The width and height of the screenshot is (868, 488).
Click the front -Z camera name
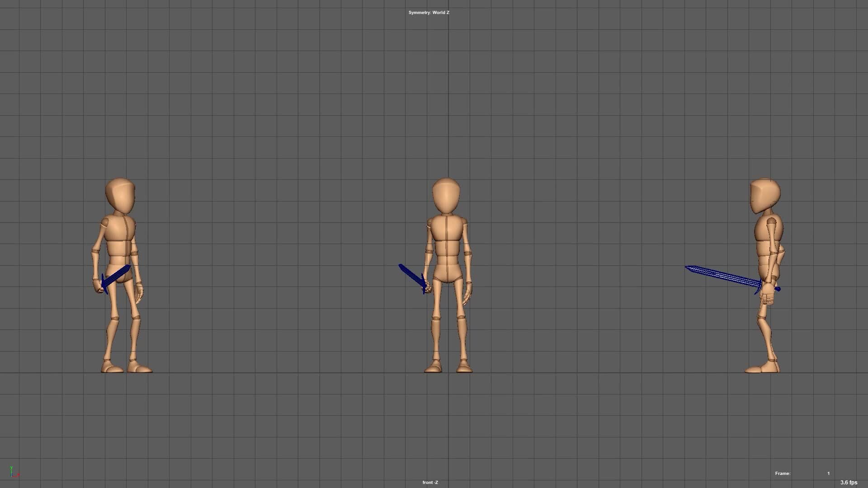pos(429,482)
